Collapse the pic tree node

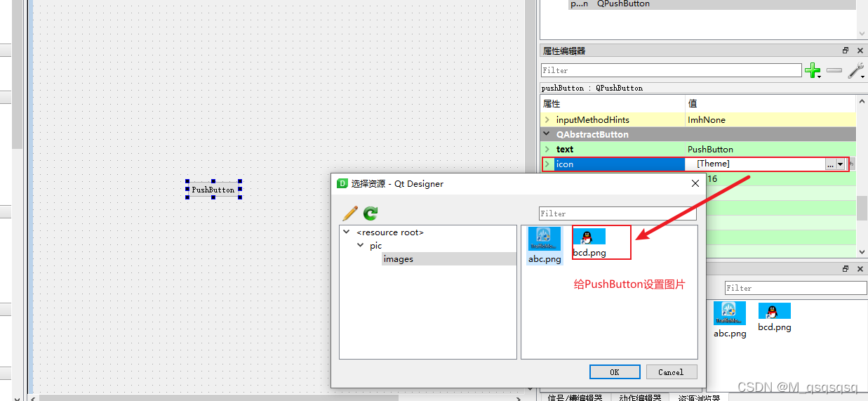(x=361, y=246)
